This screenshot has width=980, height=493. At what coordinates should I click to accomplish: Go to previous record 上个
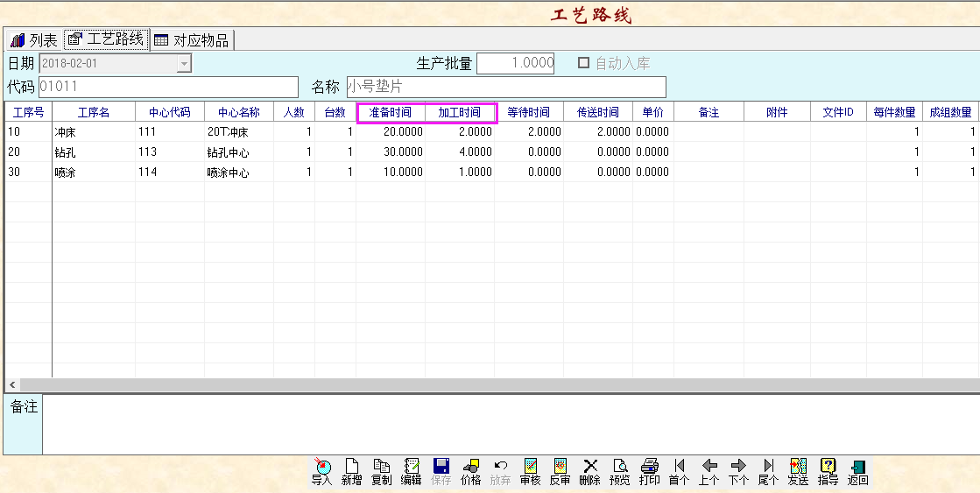pyautogui.click(x=709, y=472)
